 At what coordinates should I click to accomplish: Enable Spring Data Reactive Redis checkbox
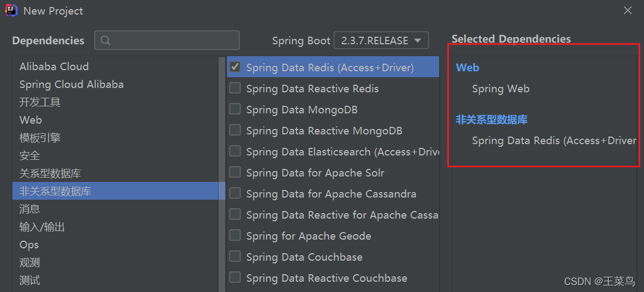tap(235, 88)
